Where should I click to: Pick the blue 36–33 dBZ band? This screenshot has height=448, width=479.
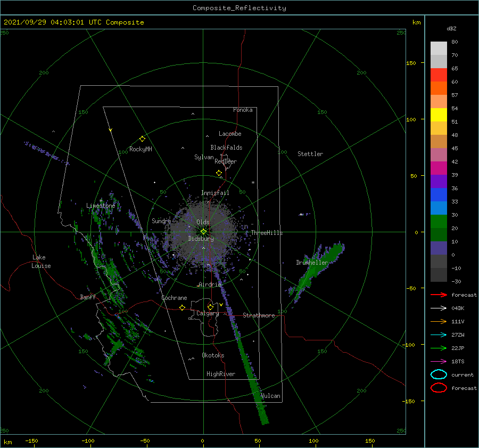[x=439, y=194]
